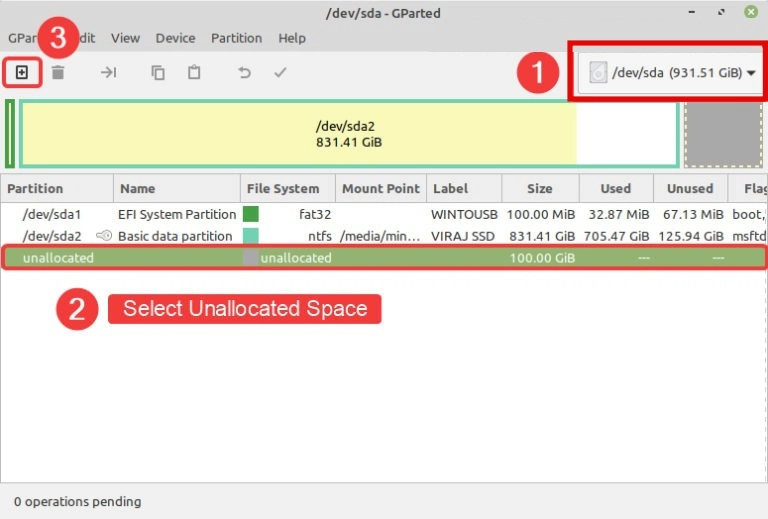Click the Paste partition clipboard icon
768x519 pixels.
[194, 72]
